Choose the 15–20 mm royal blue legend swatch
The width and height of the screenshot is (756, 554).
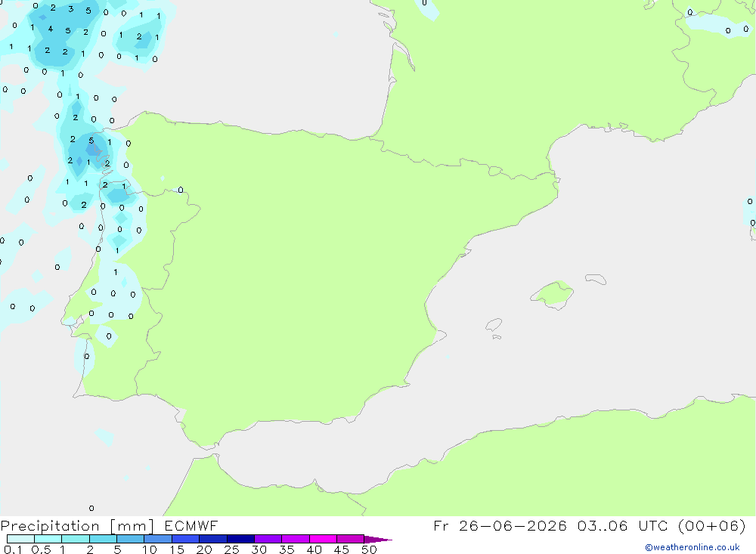186,539
